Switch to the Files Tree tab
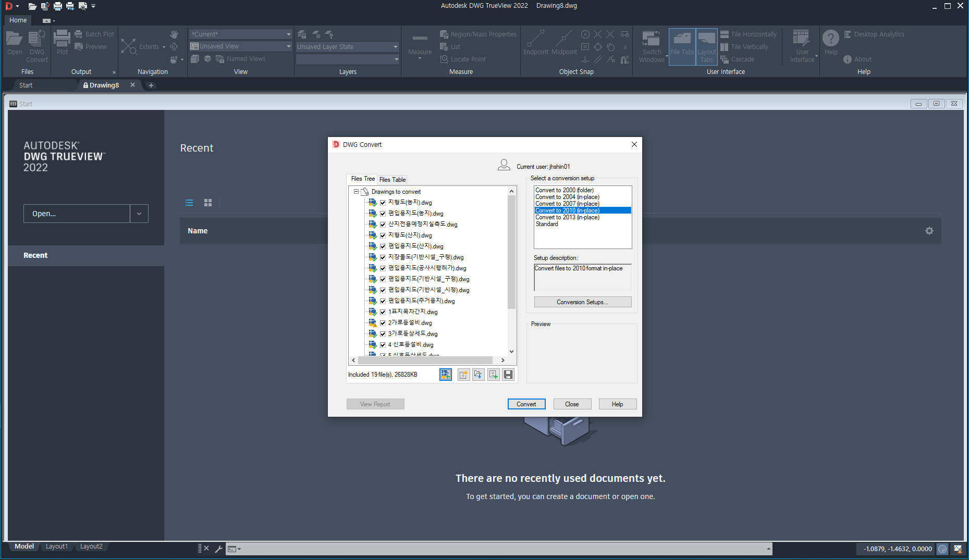Viewport: 969px width, 560px height. (363, 179)
